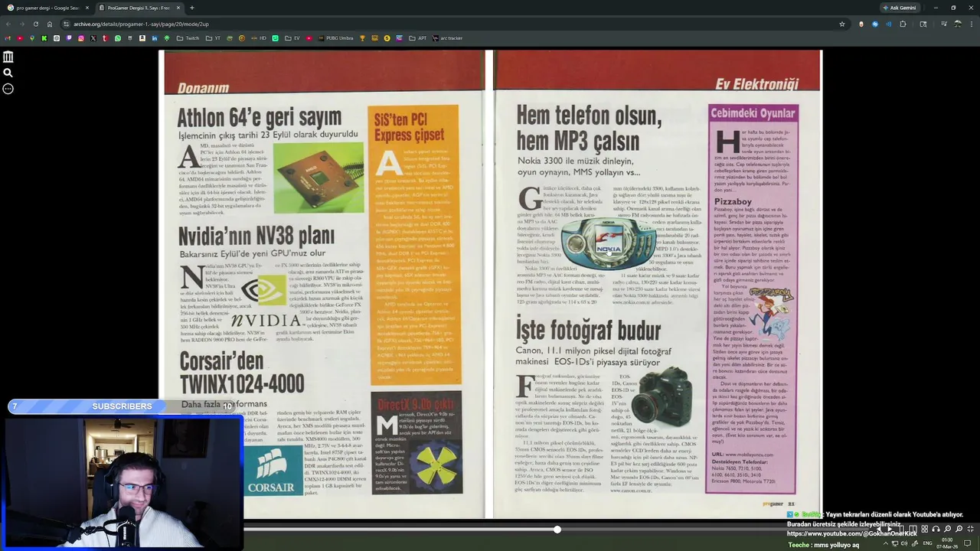Image resolution: width=980 pixels, height=551 pixels.
Task: Switch to two-page view
Action: click(913, 529)
